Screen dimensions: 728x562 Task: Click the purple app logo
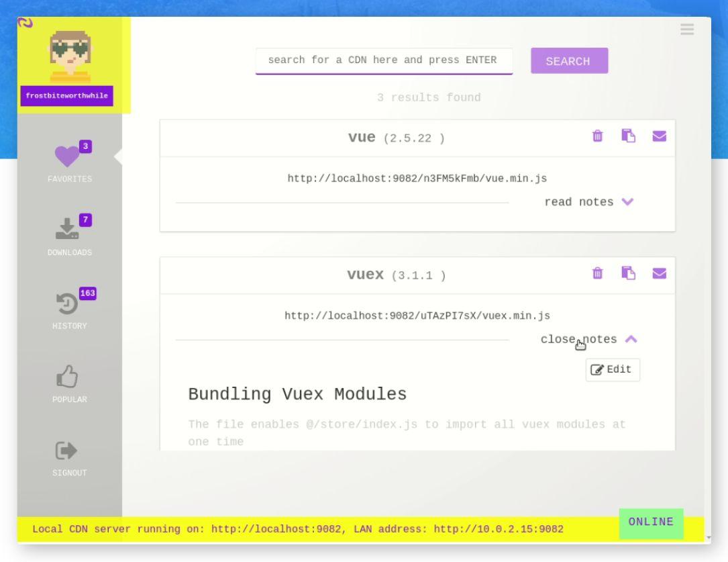pyautogui.click(x=25, y=23)
